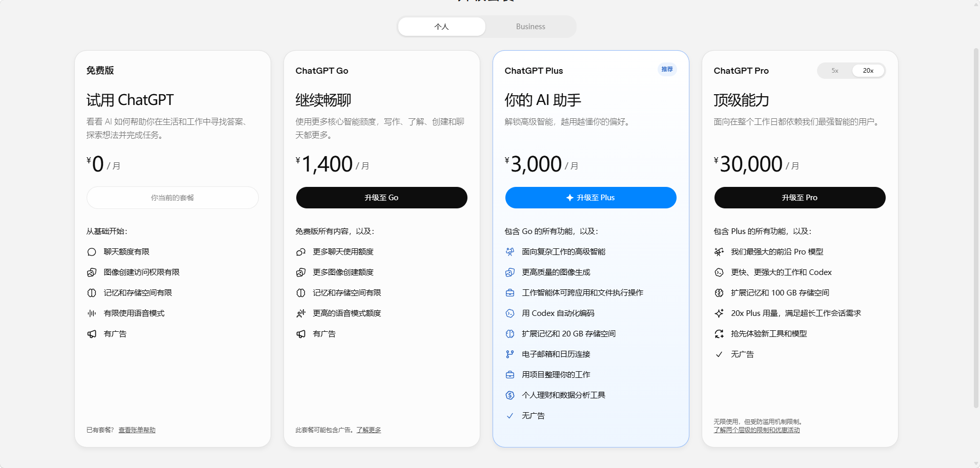Click megaphone icon beside Go plan 有广告

click(301, 334)
